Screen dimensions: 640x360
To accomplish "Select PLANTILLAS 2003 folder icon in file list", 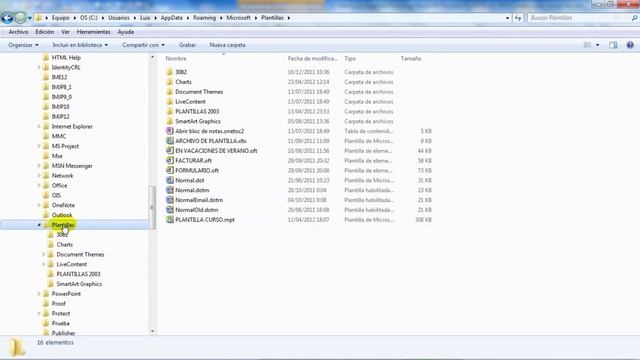I will tap(170, 111).
